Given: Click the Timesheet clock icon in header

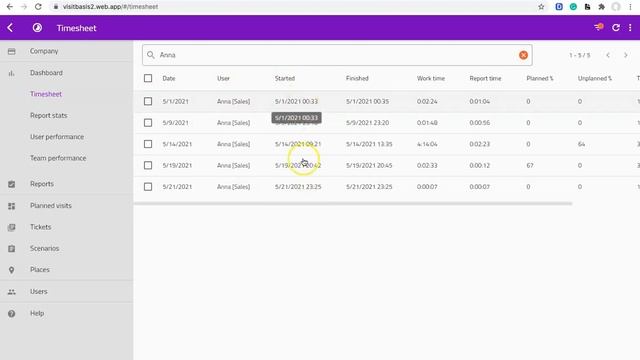Looking at the screenshot, I should (x=37, y=28).
